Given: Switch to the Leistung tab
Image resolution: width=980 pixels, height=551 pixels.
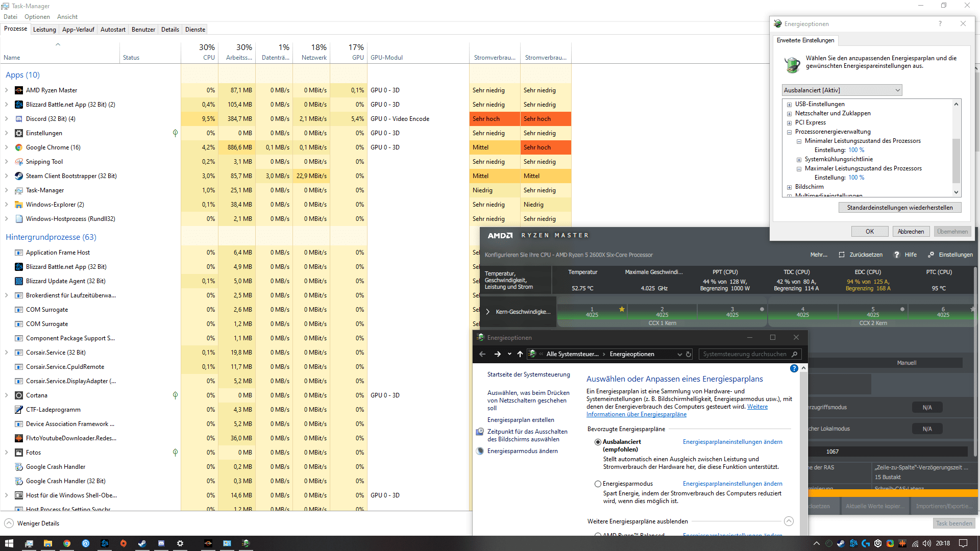Looking at the screenshot, I should (44, 30).
